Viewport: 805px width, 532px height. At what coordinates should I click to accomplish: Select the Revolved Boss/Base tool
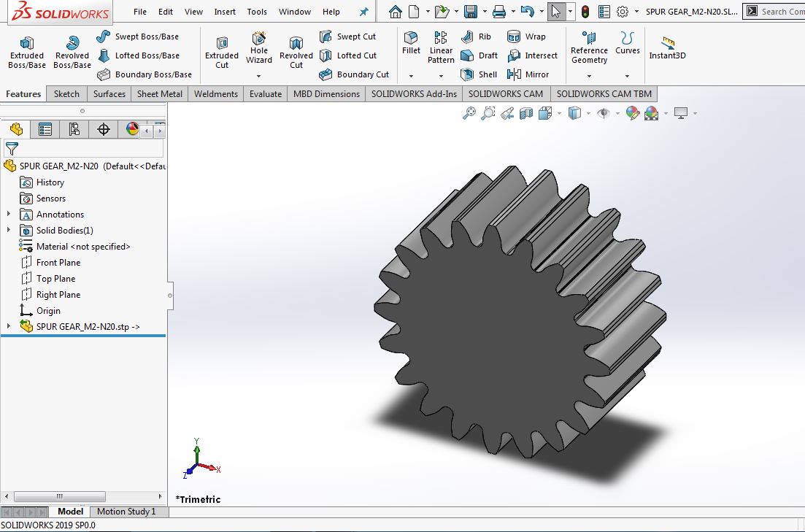72,52
